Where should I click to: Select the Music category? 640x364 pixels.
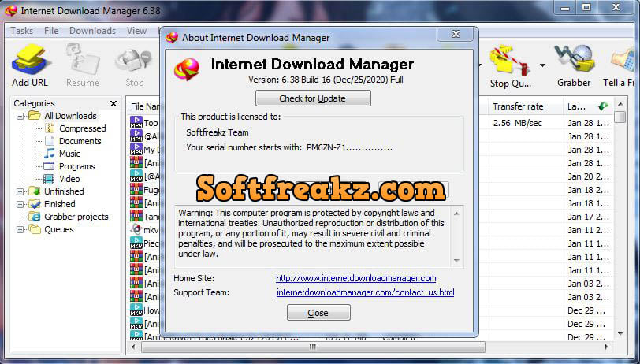(69, 154)
